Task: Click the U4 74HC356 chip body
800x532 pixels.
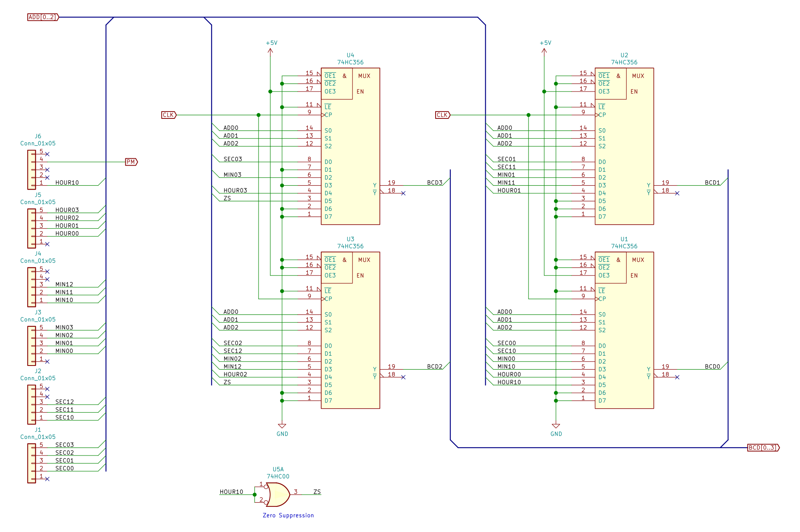Action: click(354, 163)
